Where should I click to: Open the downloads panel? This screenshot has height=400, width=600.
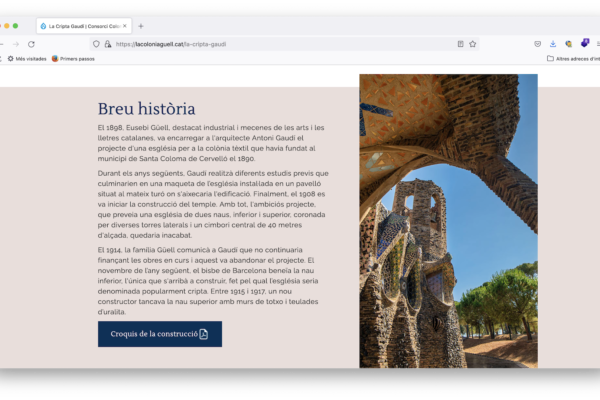point(553,44)
